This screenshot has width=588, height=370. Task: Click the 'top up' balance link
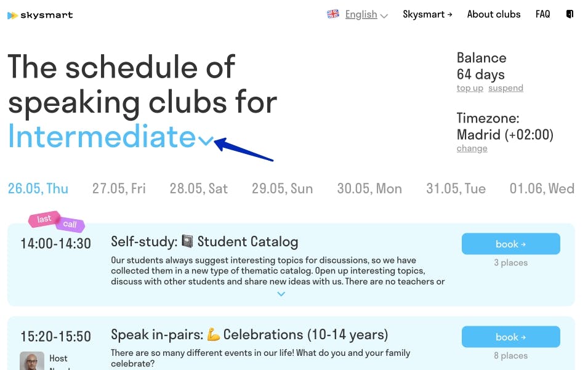click(x=470, y=88)
